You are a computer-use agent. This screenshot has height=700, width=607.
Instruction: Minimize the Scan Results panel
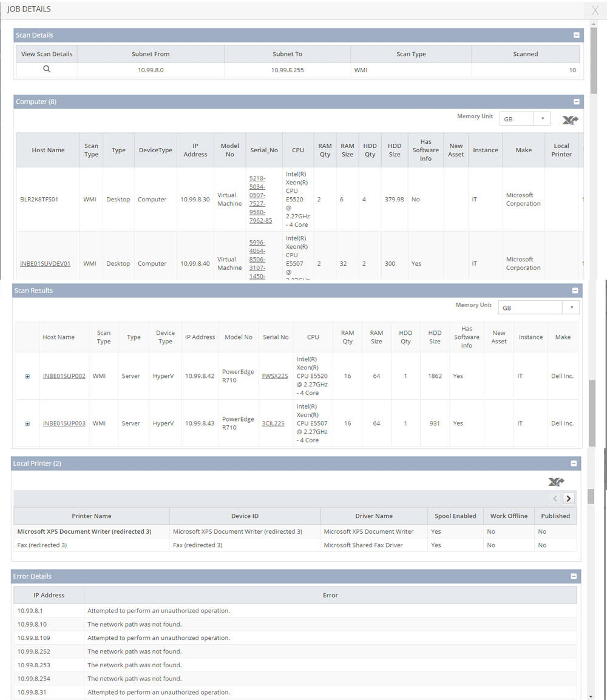coord(575,291)
